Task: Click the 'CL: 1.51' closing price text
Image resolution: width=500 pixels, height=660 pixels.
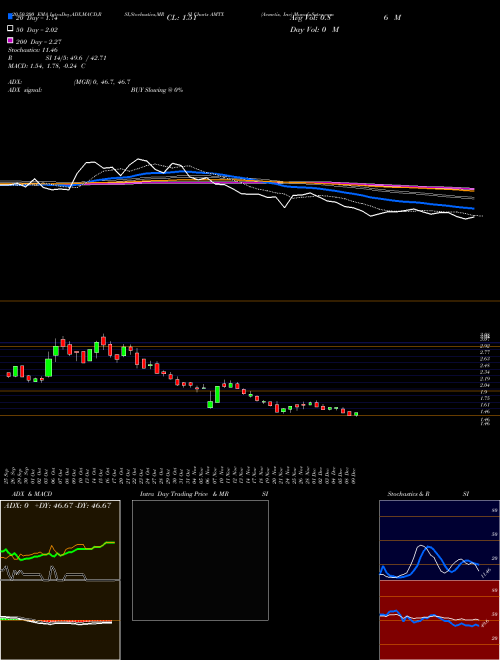Action: point(182,18)
